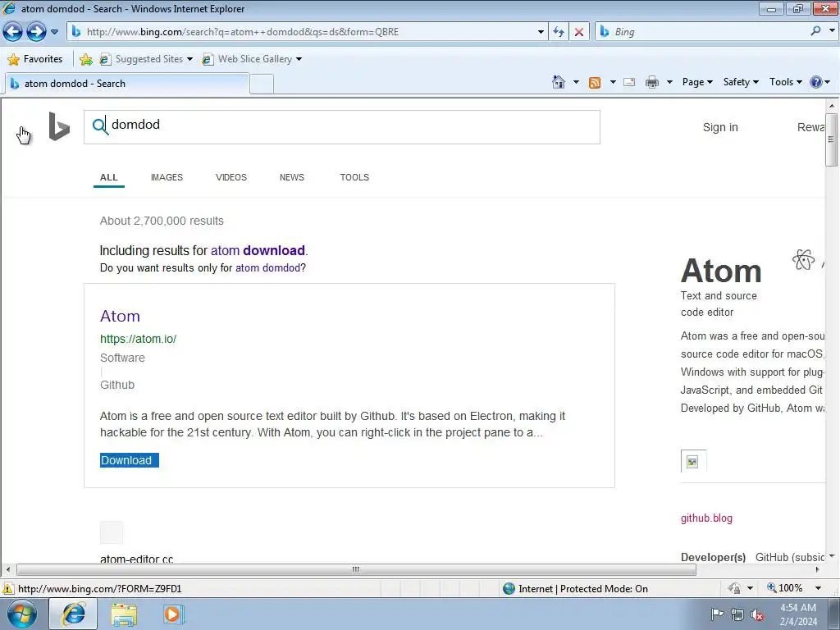Go back with the Back arrow button
This screenshot has width=840, height=630.
pyautogui.click(x=13, y=32)
